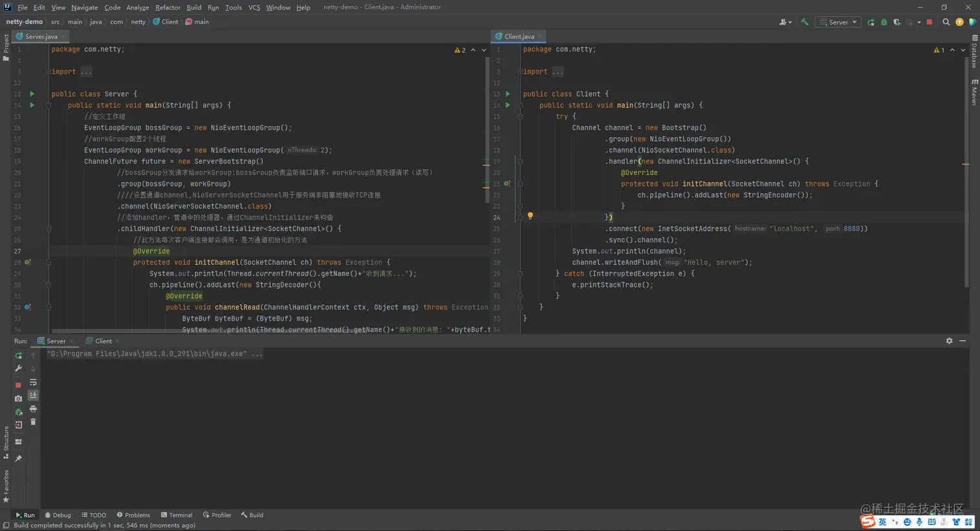Viewport: 980px width, 531px height.
Task: Click the lightbulb quick-fix in Client.java
Action: click(x=530, y=216)
